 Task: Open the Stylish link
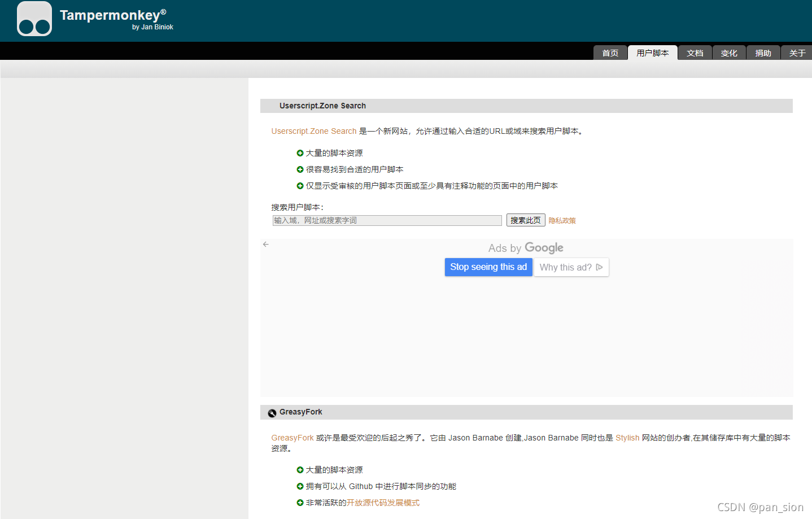coord(627,438)
